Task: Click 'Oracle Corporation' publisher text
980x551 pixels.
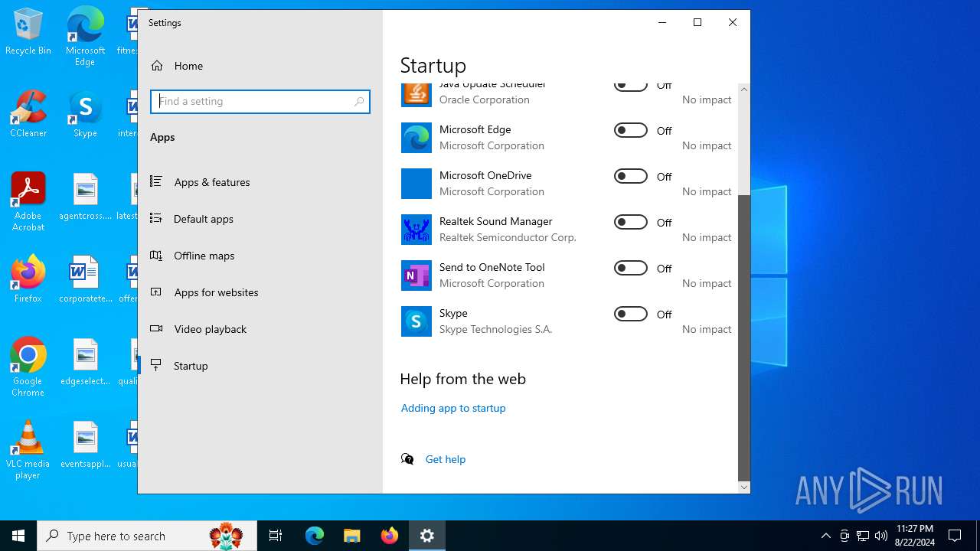Action: click(485, 99)
